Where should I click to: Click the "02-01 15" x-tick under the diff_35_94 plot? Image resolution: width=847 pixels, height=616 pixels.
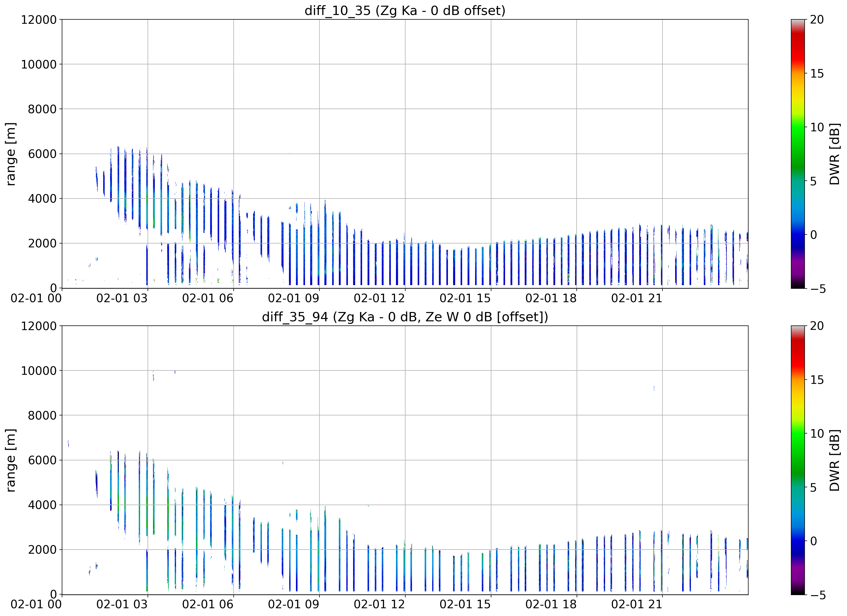click(x=465, y=604)
